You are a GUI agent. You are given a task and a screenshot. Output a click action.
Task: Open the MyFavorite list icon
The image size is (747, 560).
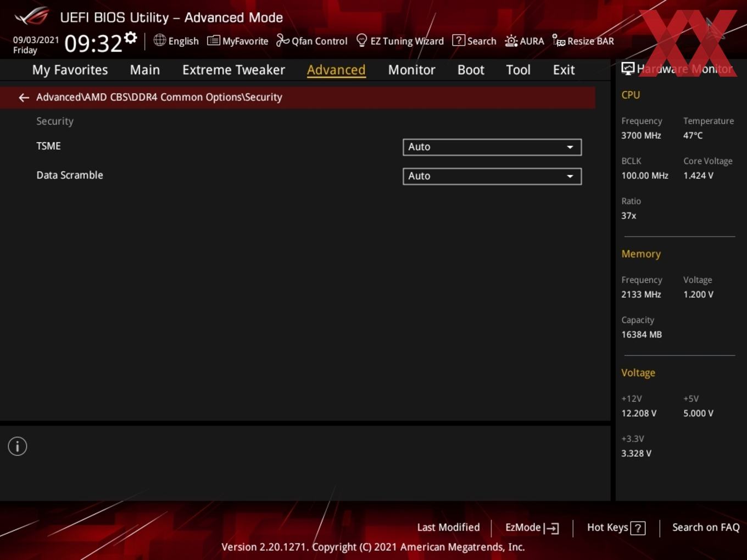tap(214, 41)
